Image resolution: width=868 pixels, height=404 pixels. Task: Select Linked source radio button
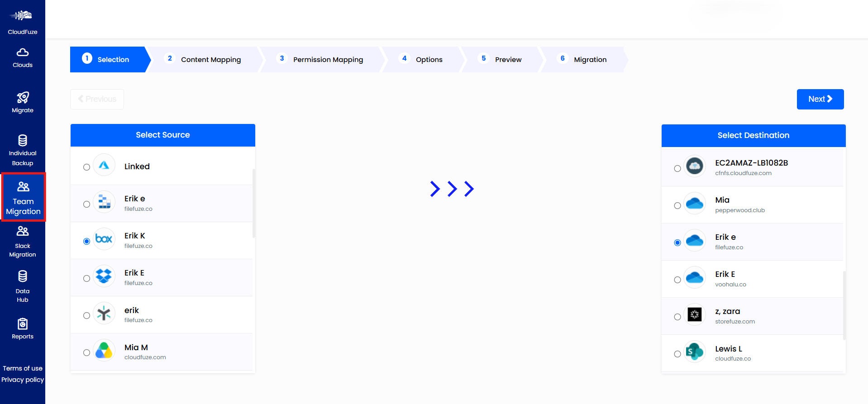[86, 167]
